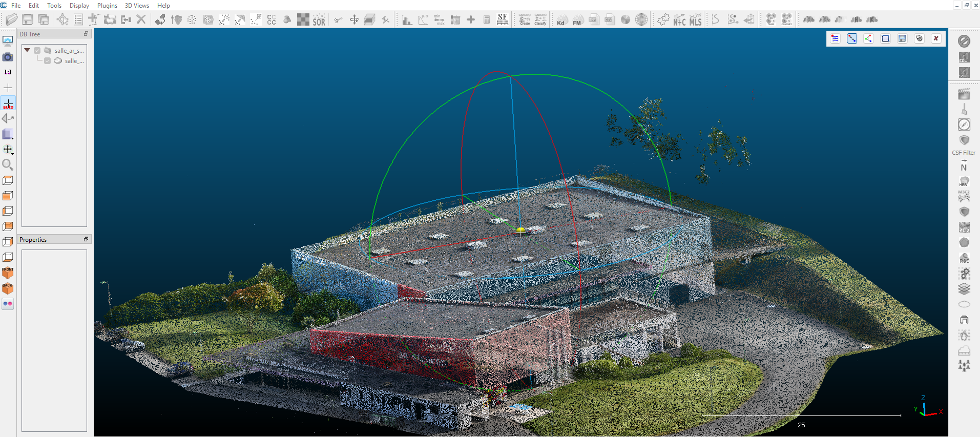Click the SOR filter icon
The height and width of the screenshot is (437, 980).
pyautogui.click(x=319, y=19)
